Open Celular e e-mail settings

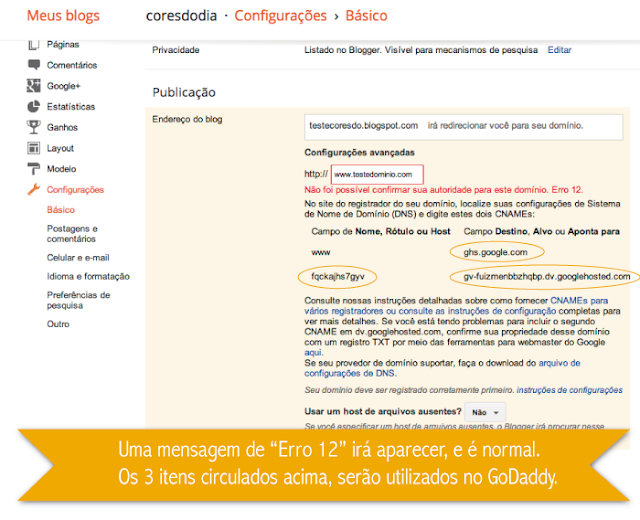(x=78, y=258)
